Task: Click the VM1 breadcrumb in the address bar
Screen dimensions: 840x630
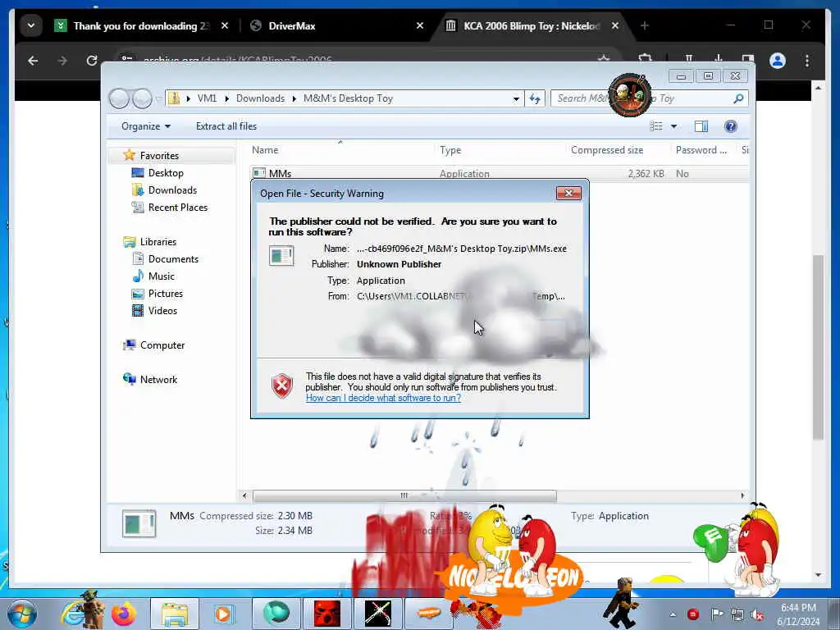Action: point(207,98)
